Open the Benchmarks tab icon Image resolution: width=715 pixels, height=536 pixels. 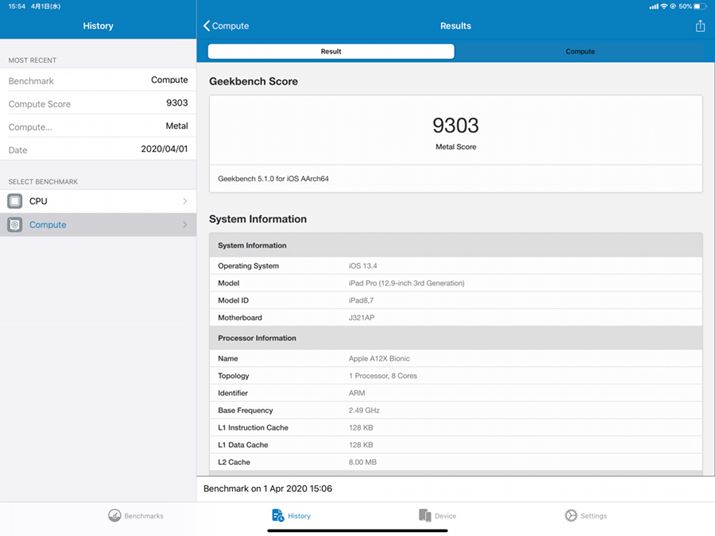coord(115,516)
